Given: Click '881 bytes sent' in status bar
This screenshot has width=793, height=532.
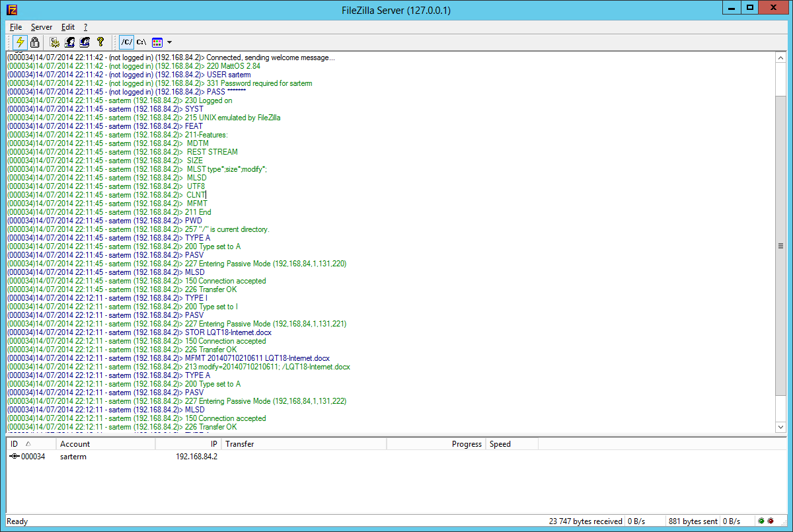Looking at the screenshot, I should (x=693, y=521).
